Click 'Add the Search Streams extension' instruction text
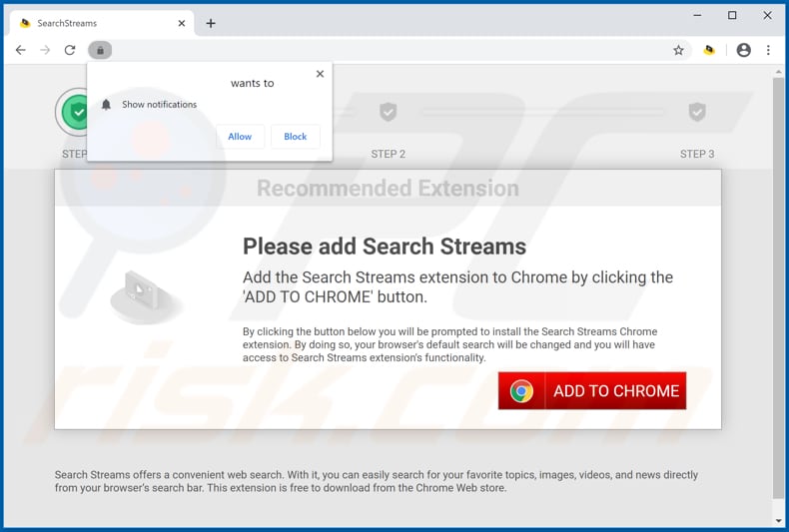789x532 pixels. click(x=457, y=287)
